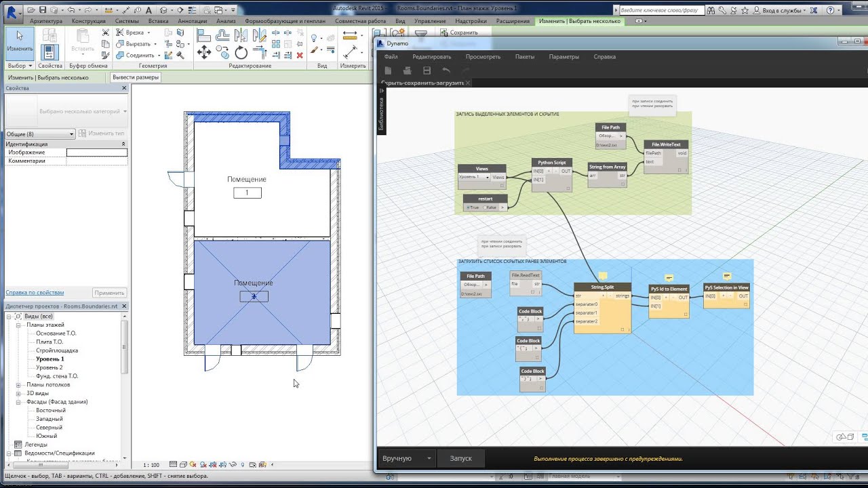Select the Move tool with four arrows

click(x=204, y=52)
